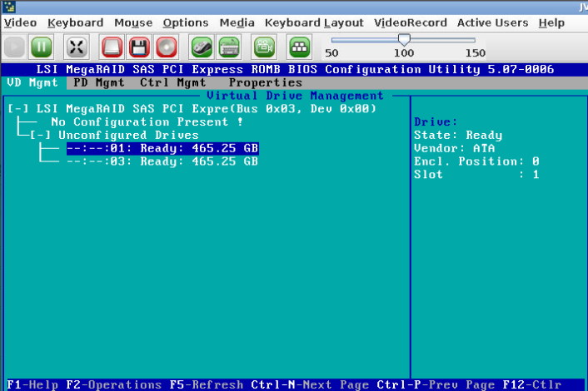The height and width of the screenshot is (391, 588).
Task: Open the Video menu
Action: pyautogui.click(x=20, y=22)
